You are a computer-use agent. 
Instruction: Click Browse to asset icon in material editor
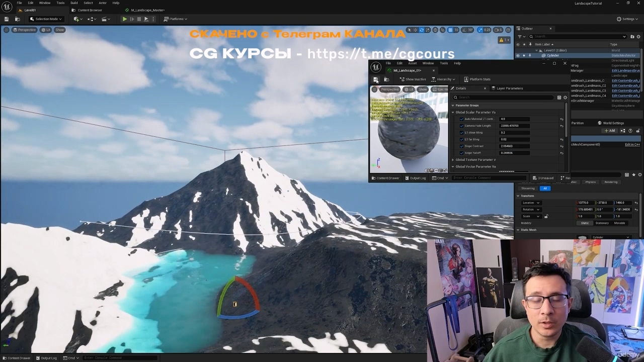pos(386,79)
